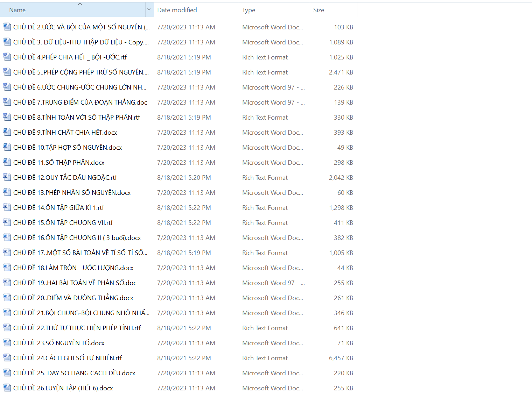Click the icon for CHỦ ĐỀ 8.TÍNH TOÁN VỚI SỐ THẬP PHÂN
Image resolution: width=532 pixels, height=404 pixels.
(7, 117)
